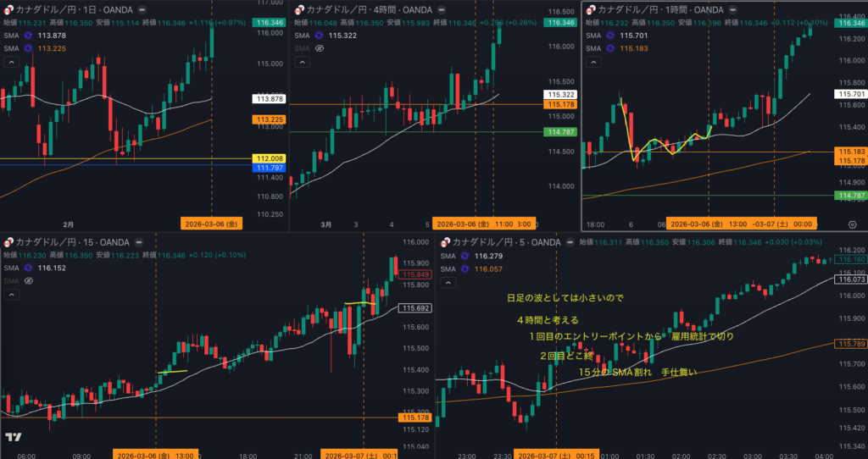Viewport: 868px width, 459px height.
Task: Click the go-to-realtime icon at 1-hour chart corner
Action: coord(852,224)
